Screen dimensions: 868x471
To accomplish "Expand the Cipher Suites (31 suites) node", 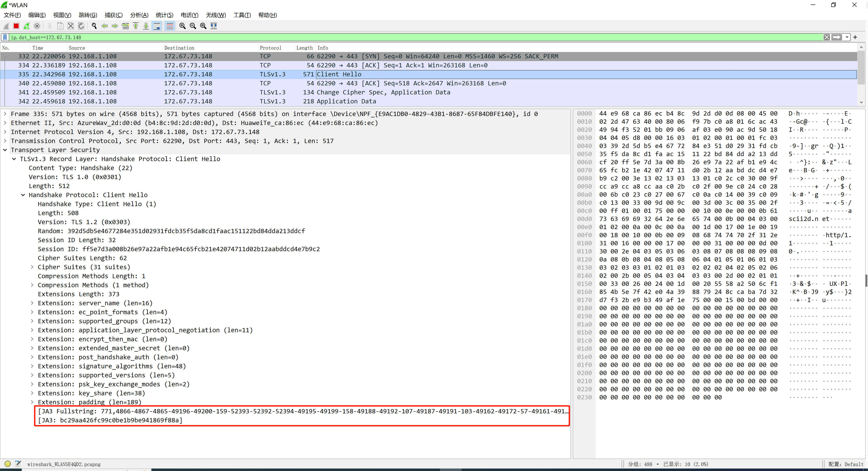I will point(32,267).
